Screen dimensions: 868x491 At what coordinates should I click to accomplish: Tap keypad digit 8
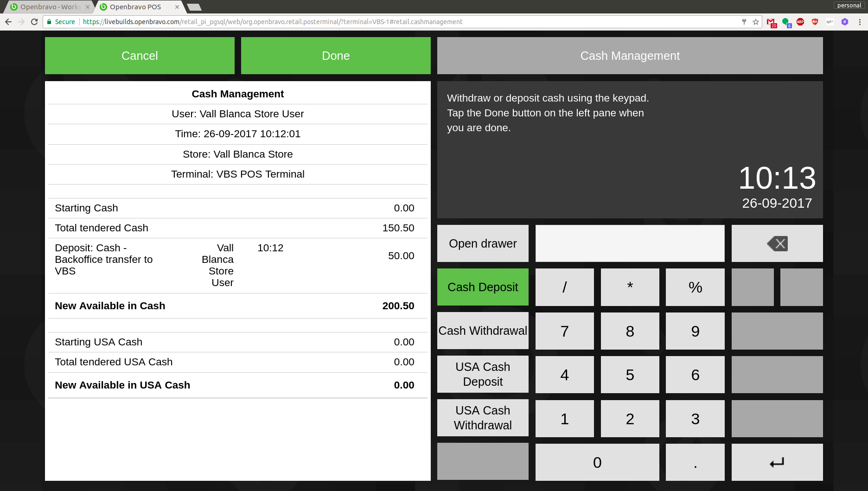click(x=630, y=331)
